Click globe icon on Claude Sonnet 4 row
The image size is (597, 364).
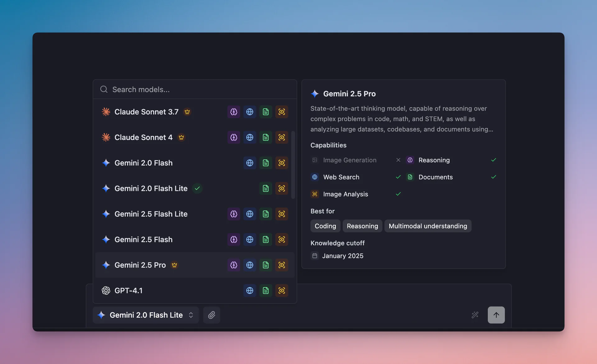point(250,137)
